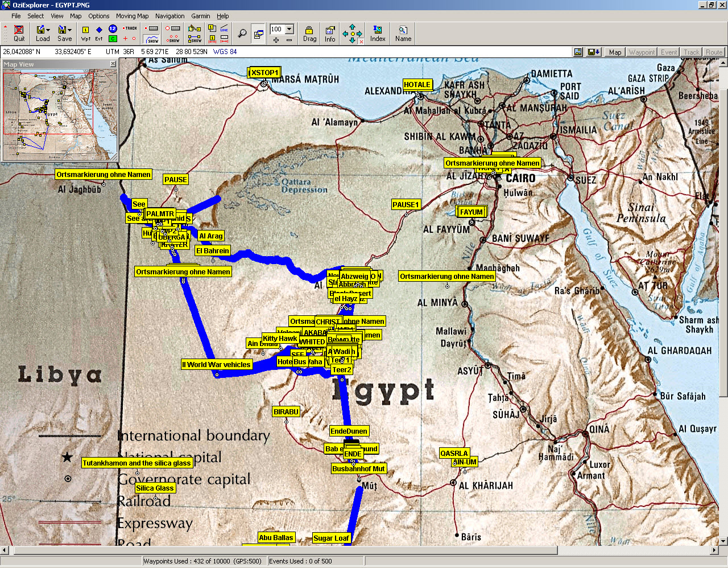This screenshot has width=728, height=568.
Task: Select the Evt event placement tool
Action: pos(99,33)
